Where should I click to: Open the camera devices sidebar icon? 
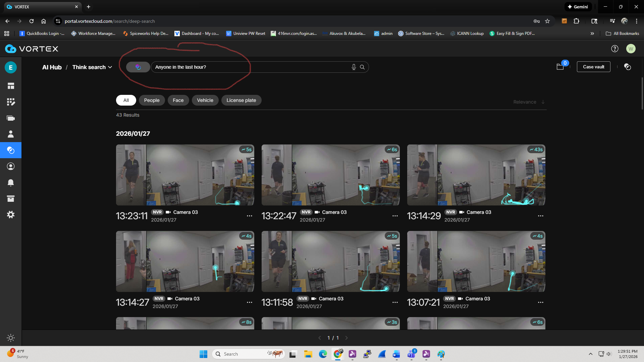pos(11,118)
